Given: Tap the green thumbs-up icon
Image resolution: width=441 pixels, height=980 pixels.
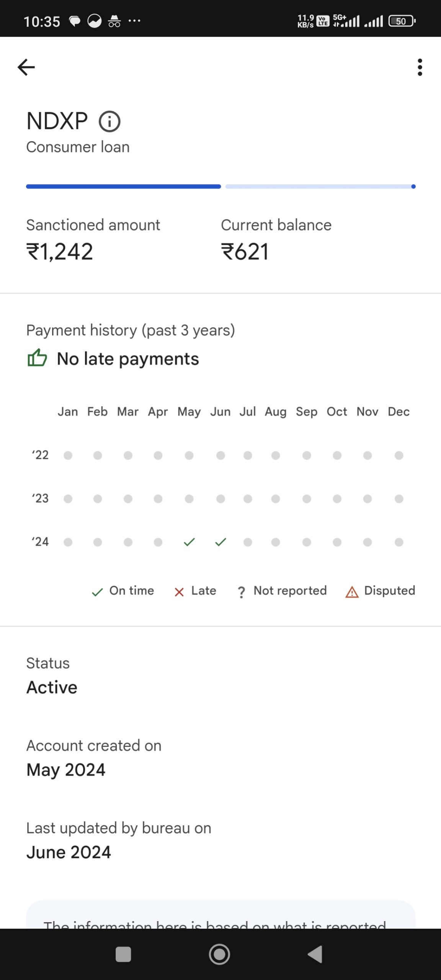Looking at the screenshot, I should [37, 358].
